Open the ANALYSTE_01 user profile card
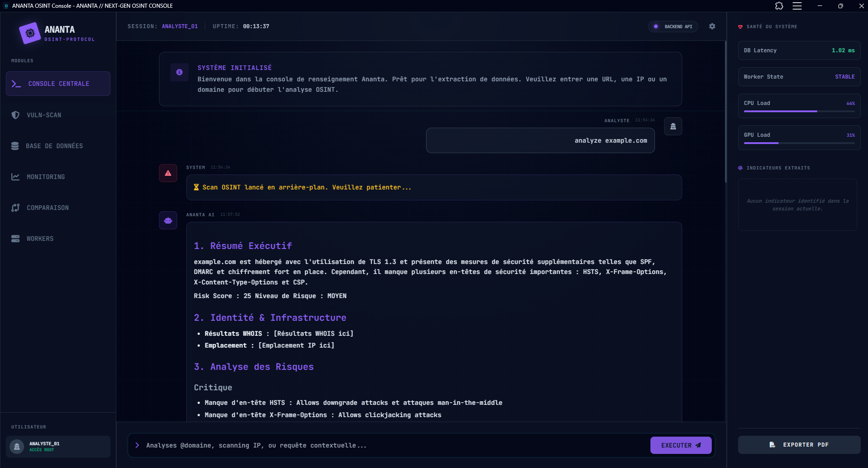This screenshot has width=868, height=468. click(58, 447)
